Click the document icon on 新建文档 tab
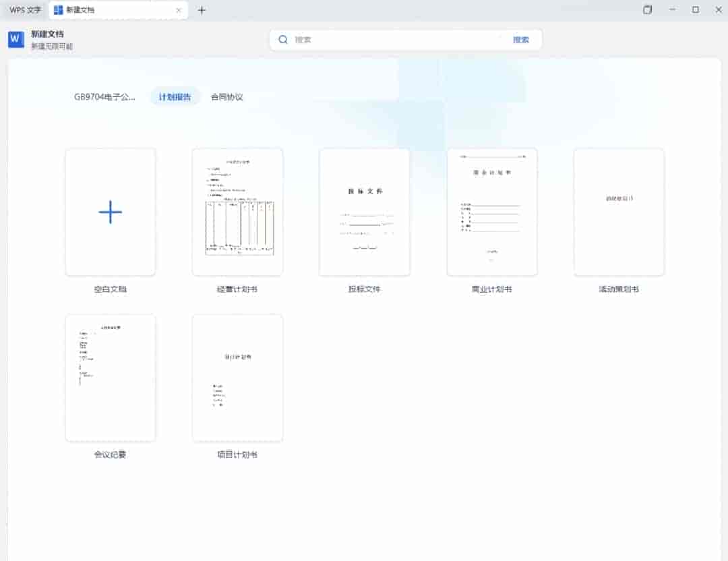Viewport: 728px width, 561px height. click(59, 10)
